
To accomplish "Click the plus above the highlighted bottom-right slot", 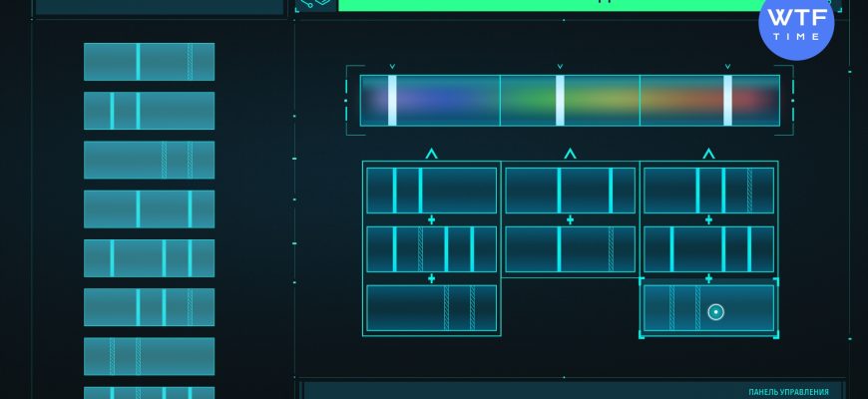I will (x=708, y=278).
